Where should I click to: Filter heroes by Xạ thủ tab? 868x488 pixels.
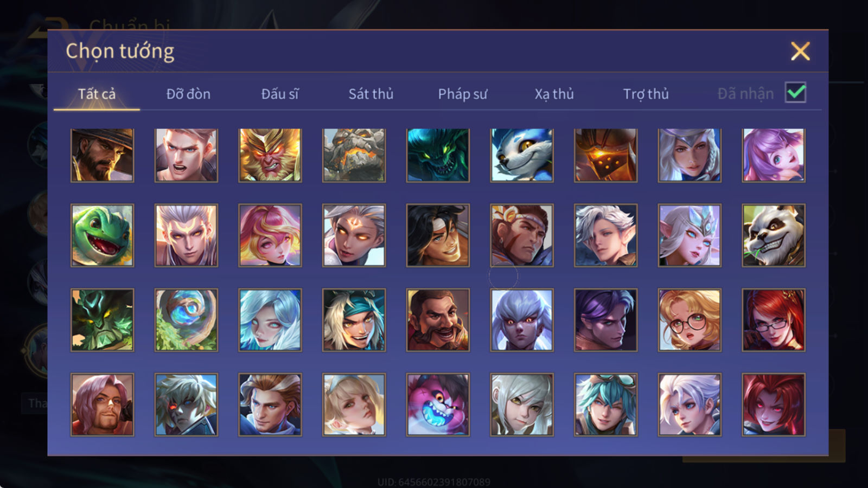pos(554,94)
